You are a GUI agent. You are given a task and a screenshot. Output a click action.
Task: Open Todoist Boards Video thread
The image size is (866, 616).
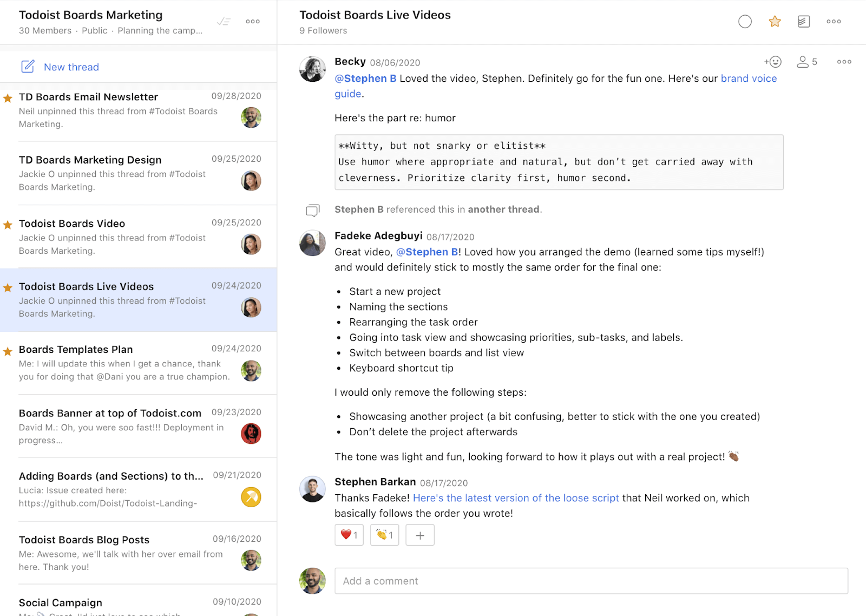tap(139, 237)
